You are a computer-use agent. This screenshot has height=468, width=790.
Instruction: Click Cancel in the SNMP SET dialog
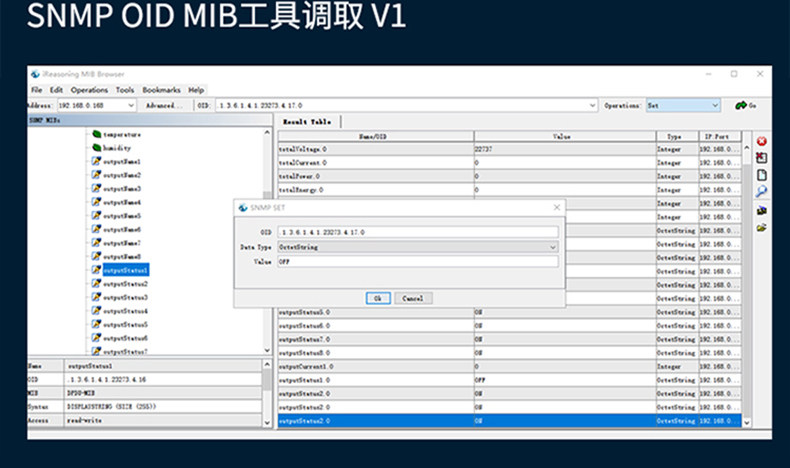412,298
